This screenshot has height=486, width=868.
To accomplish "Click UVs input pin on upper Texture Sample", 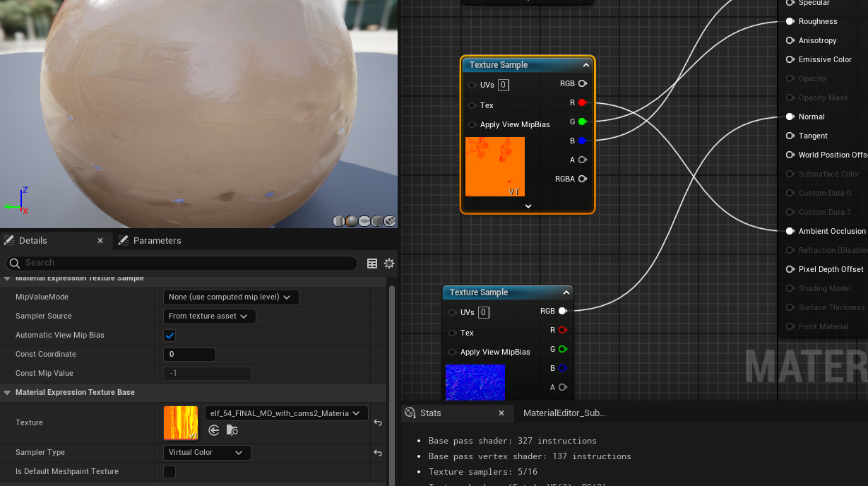I will 472,85.
